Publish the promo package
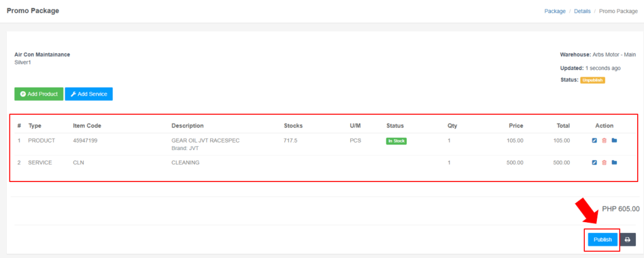This screenshot has height=258, width=644. point(602,240)
